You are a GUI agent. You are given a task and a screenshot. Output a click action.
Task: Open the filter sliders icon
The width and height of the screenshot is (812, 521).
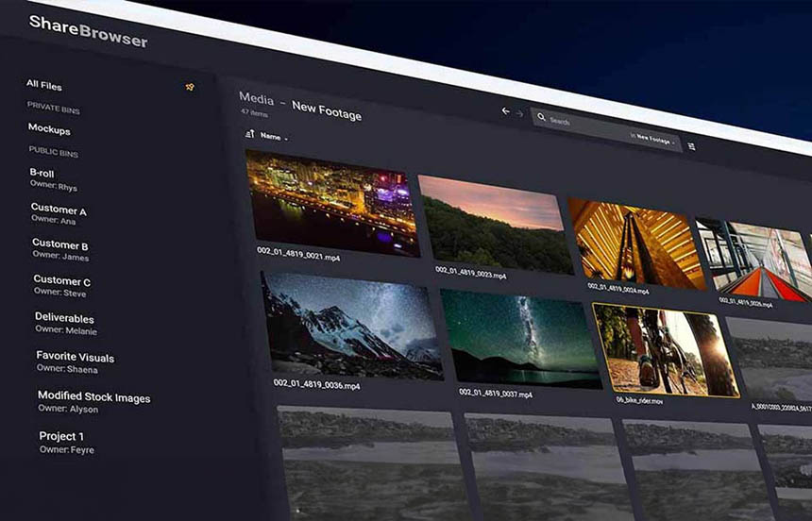coord(691,146)
